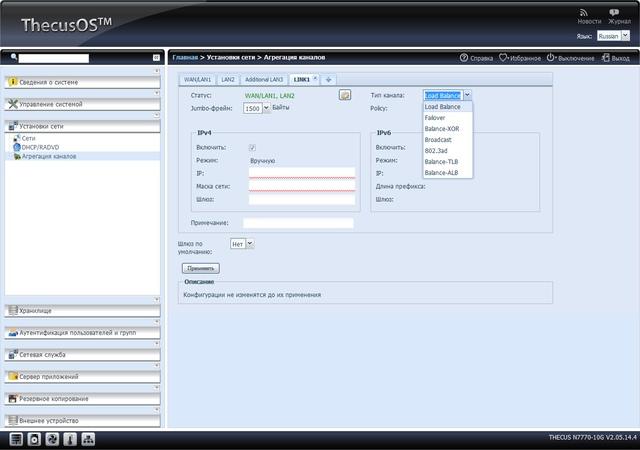640x450 pixels.
Task: Open Jumbo-frame size dropdown
Action: point(266,108)
